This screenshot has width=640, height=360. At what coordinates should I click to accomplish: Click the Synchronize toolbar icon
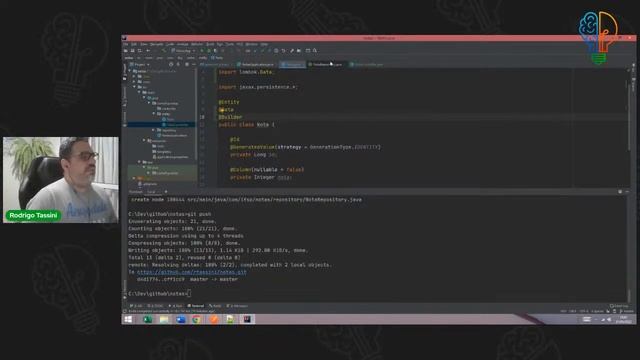[139, 51]
